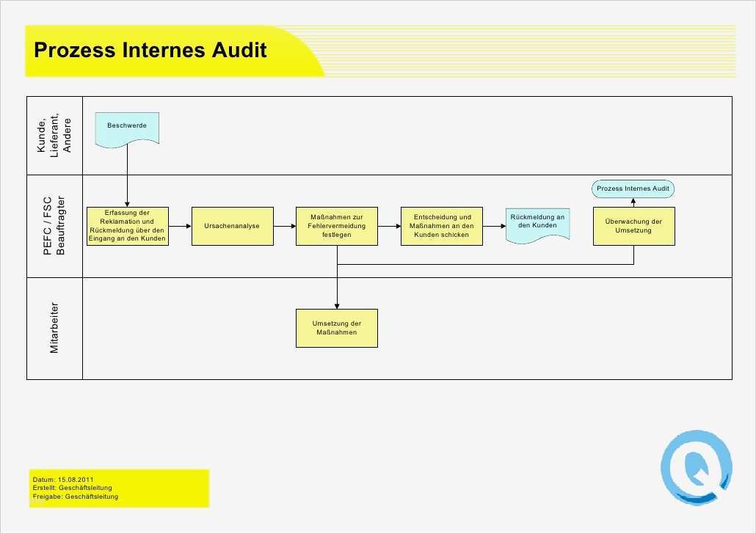Click the arrowhead pointing into Umsetzung der Maßnahmen
This screenshot has width=756, height=534.
point(337,306)
